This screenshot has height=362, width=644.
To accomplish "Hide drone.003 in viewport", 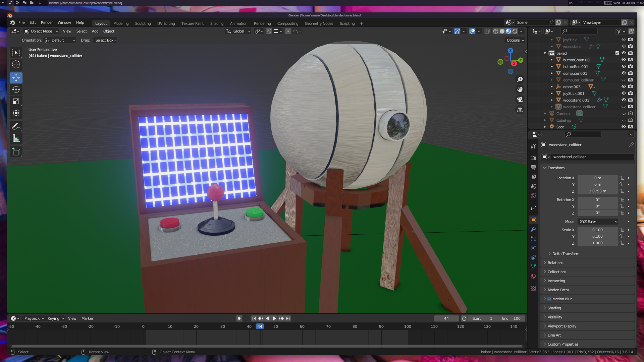I will coord(624,86).
